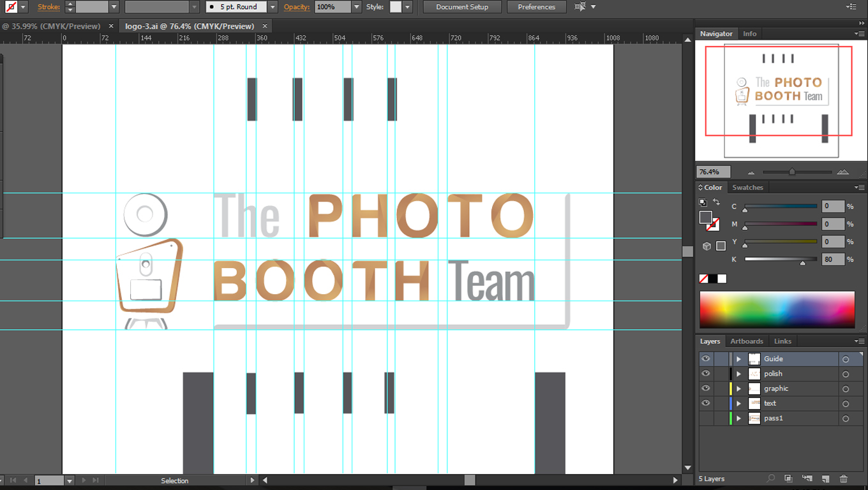
Task: Click the Make/Release Clipping Mask icon
Action: pos(789,478)
